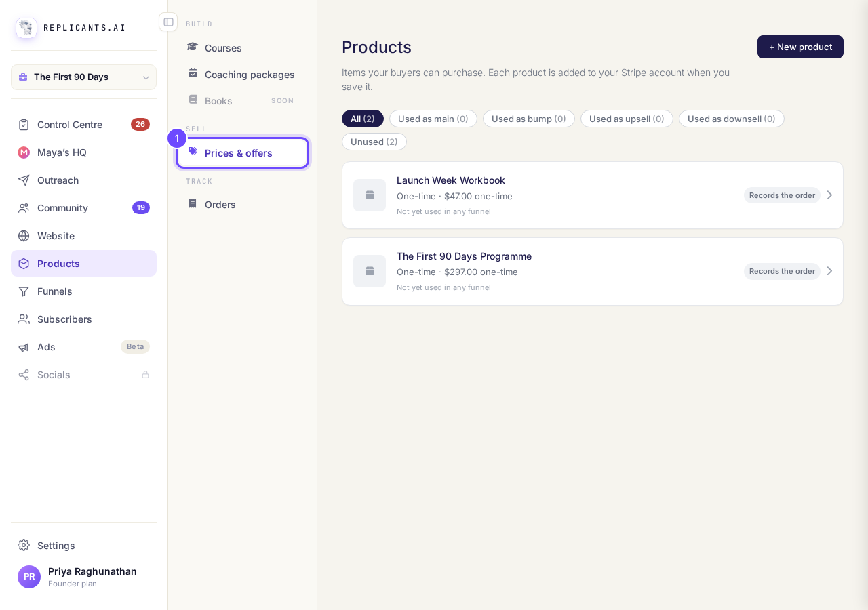
Task: Filter by Used as upsell
Action: click(x=627, y=119)
